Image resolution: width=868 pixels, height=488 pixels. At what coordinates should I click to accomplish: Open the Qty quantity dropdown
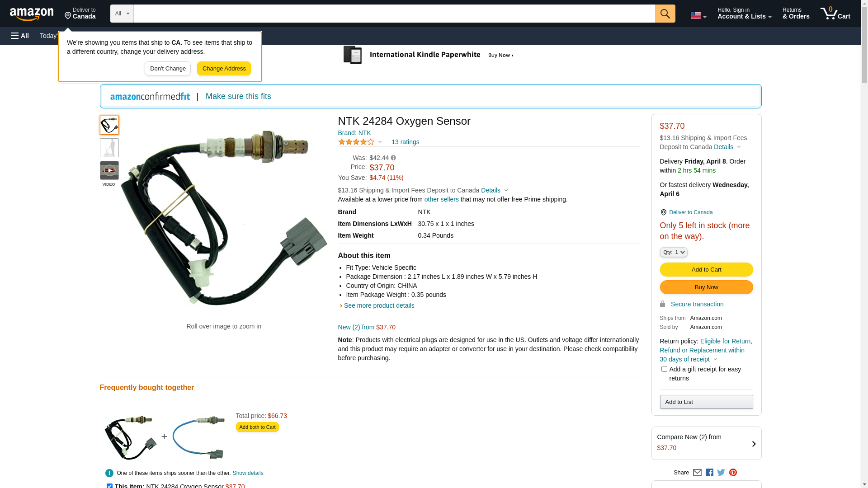pyautogui.click(x=673, y=252)
